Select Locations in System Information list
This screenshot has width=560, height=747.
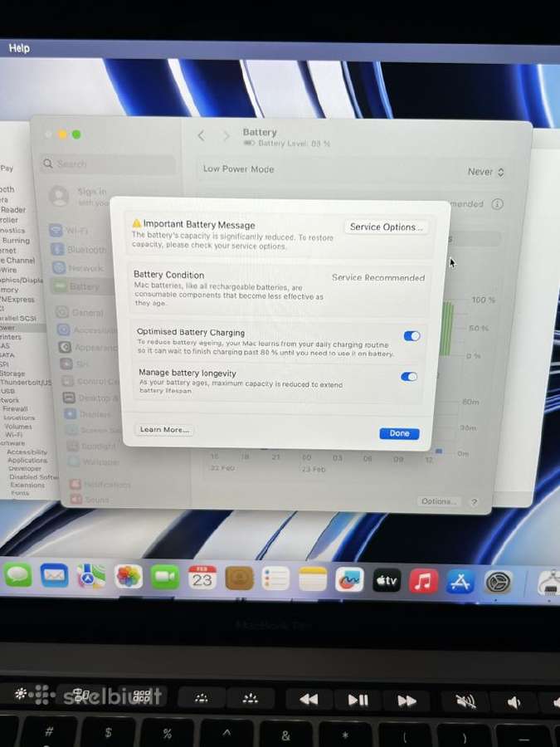(19, 417)
